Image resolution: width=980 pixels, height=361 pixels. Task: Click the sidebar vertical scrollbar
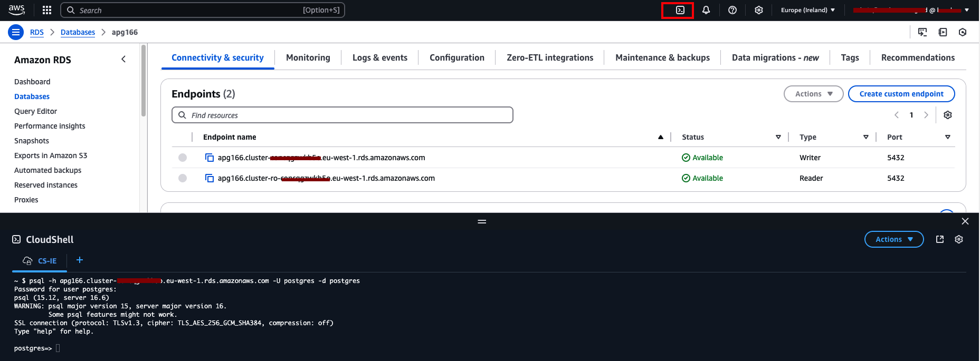tap(144, 81)
